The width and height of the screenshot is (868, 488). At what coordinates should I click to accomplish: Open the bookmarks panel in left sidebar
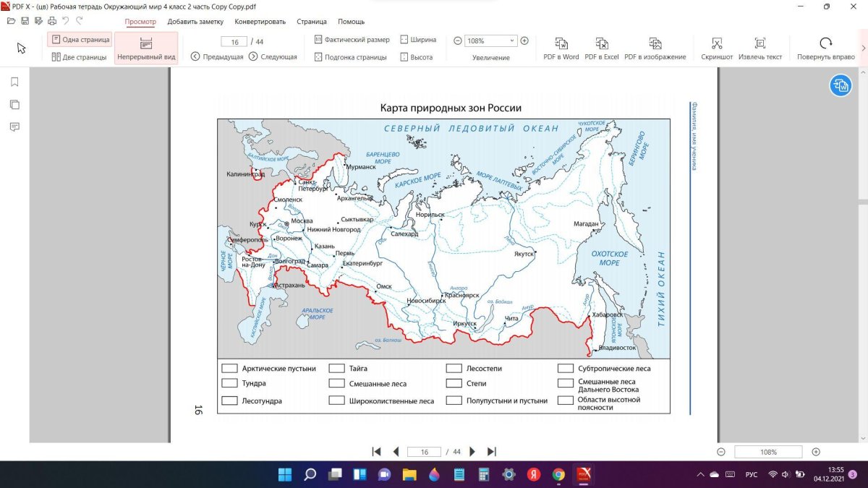pyautogui.click(x=14, y=82)
